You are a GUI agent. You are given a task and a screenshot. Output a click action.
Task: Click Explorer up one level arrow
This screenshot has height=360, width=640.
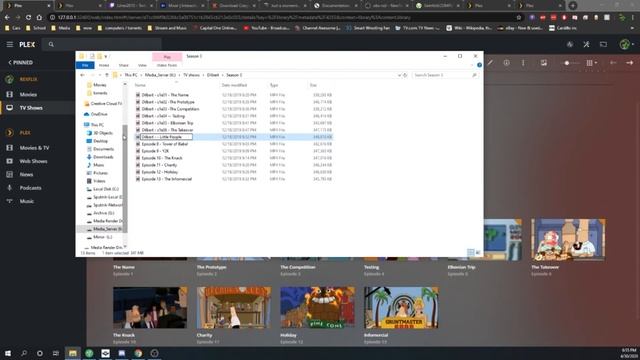tap(107, 75)
